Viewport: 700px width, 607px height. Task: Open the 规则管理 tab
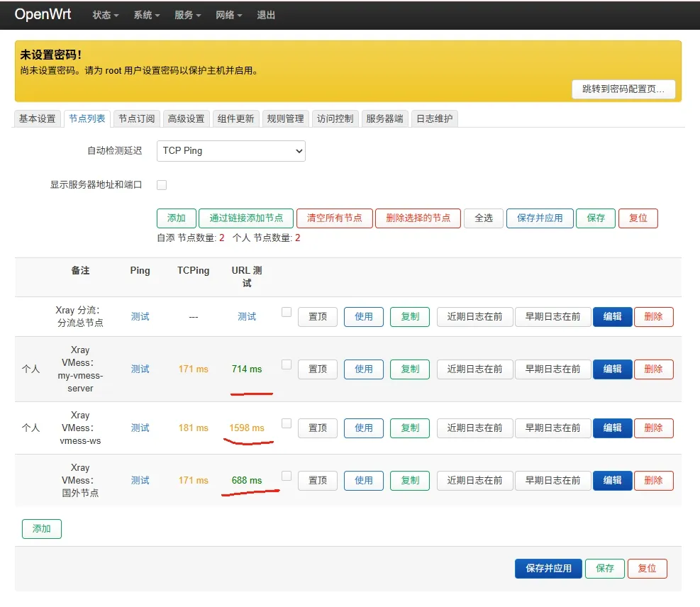coord(285,118)
